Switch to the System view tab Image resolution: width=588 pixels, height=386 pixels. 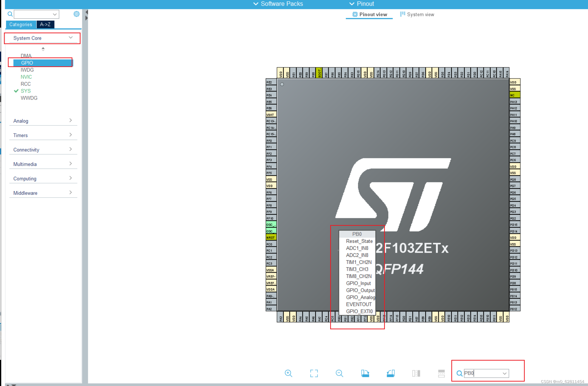coord(421,14)
